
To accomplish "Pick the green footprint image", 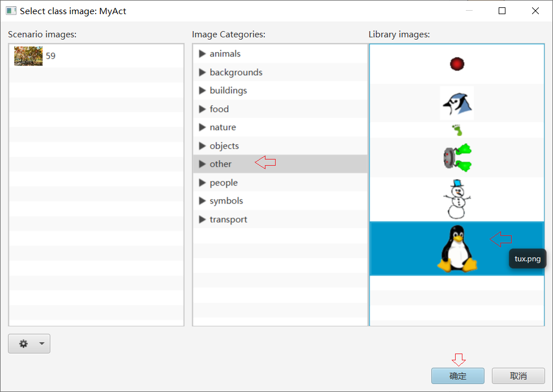I will (457, 131).
